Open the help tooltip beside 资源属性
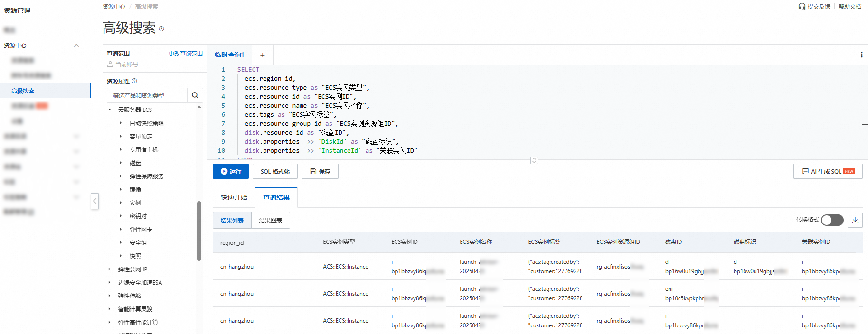868x334 pixels. coord(134,81)
